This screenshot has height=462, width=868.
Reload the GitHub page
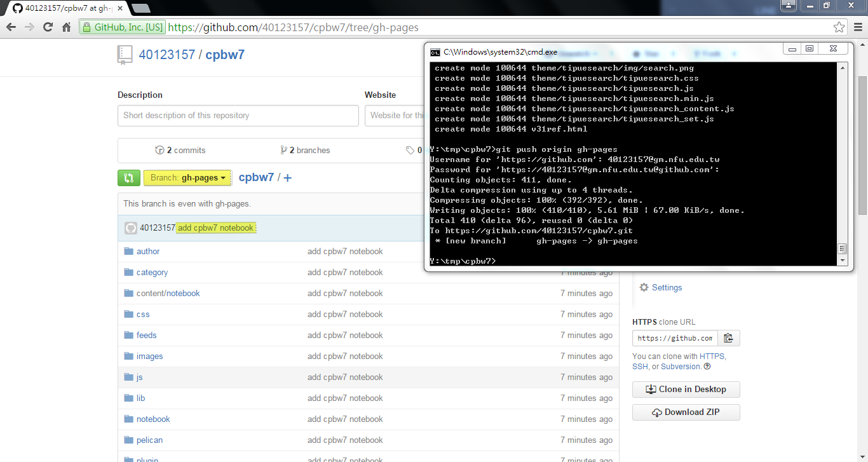(x=48, y=27)
